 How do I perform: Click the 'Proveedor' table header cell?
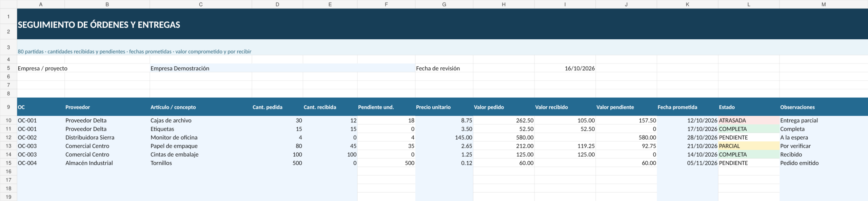(x=107, y=107)
